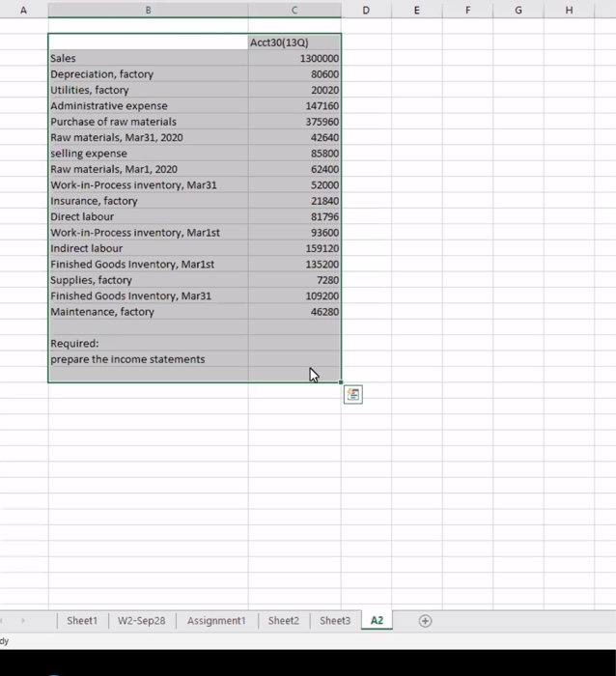
Task: Click the 159120 value cell
Action: [294, 248]
